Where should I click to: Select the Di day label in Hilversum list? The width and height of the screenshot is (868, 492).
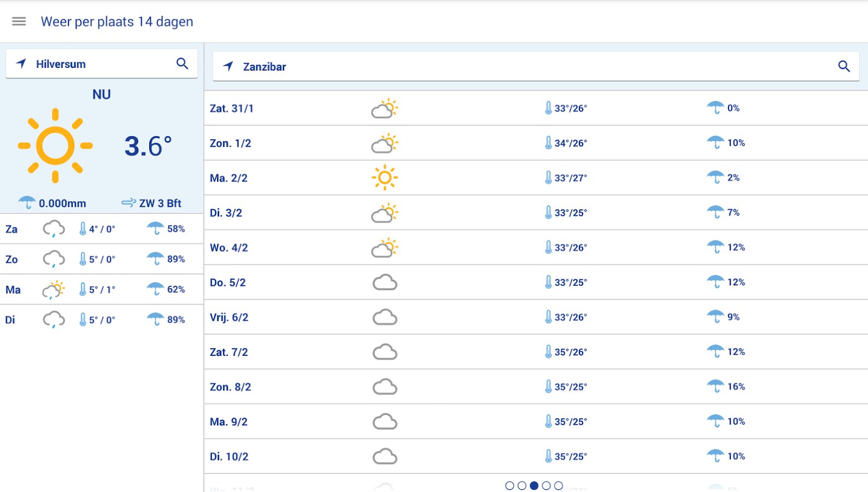click(10, 320)
